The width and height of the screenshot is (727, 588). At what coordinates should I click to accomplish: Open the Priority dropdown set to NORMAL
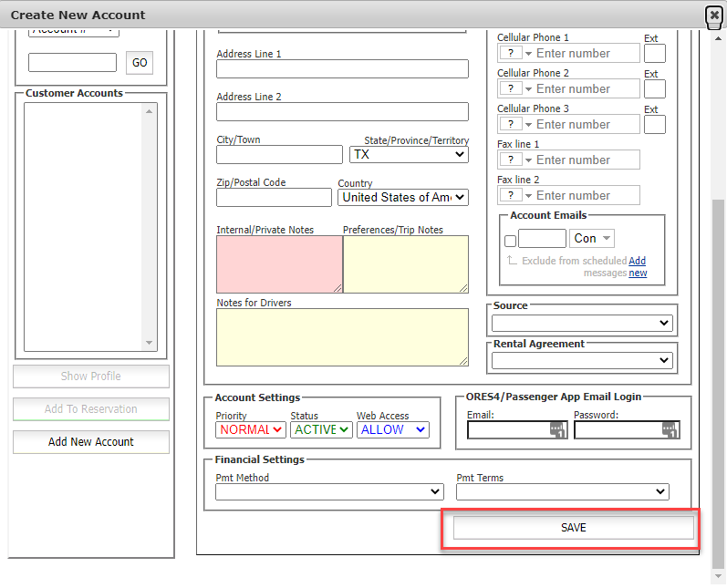tap(251, 429)
